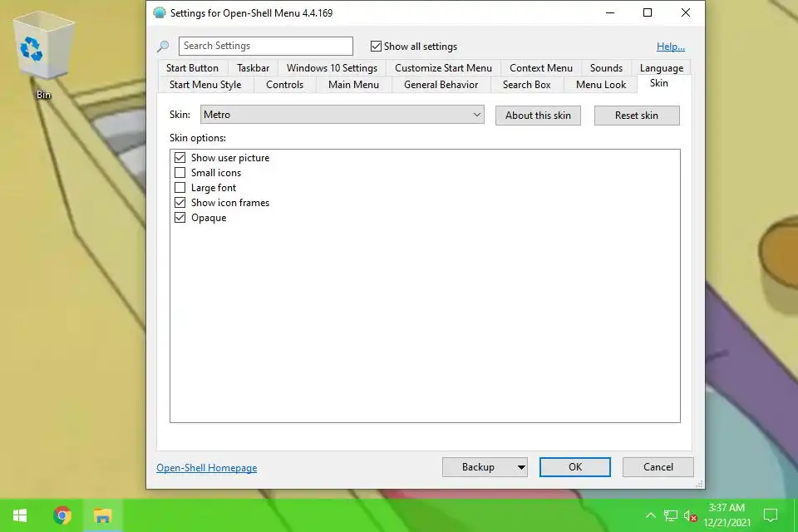Open network status tray icon
This screenshot has width=798, height=532.
click(x=671, y=515)
